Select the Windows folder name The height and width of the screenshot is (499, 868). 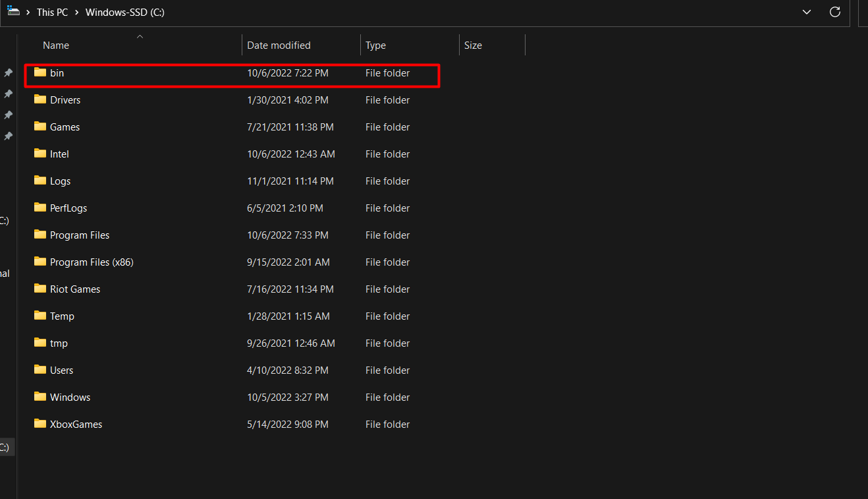click(x=70, y=397)
